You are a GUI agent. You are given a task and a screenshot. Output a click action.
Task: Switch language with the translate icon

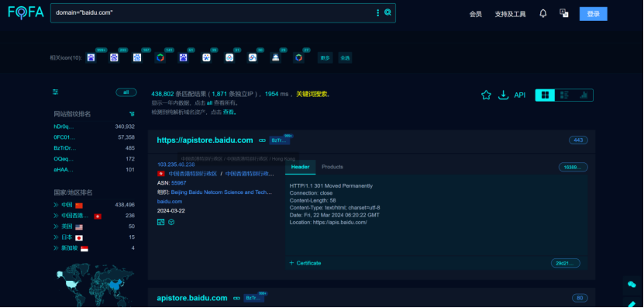[564, 13]
